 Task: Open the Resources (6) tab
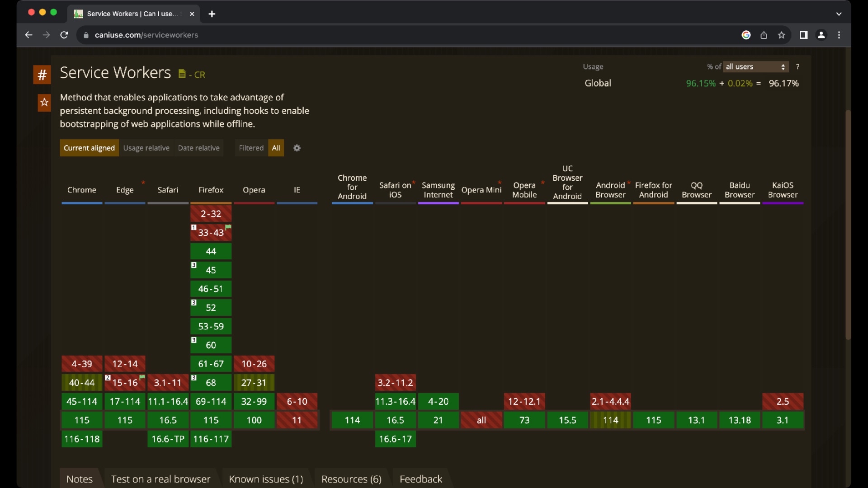pyautogui.click(x=351, y=479)
